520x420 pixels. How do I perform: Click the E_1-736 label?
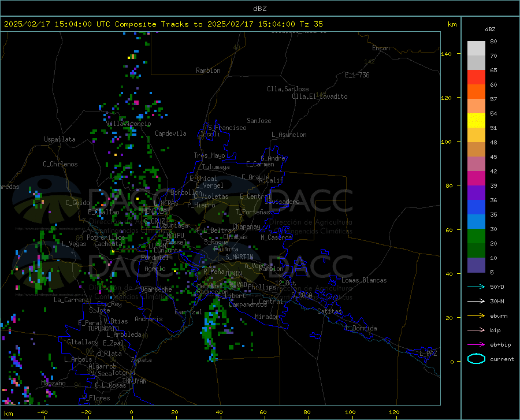tap(357, 75)
